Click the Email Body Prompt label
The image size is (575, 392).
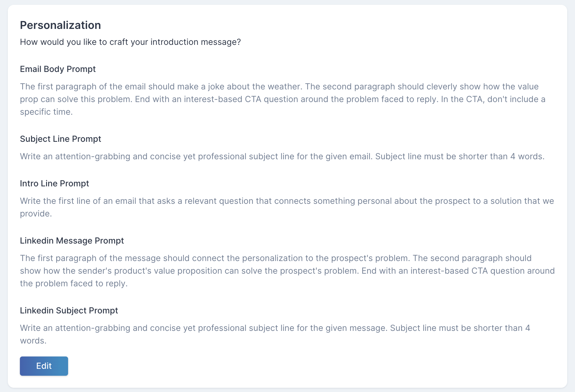(58, 69)
